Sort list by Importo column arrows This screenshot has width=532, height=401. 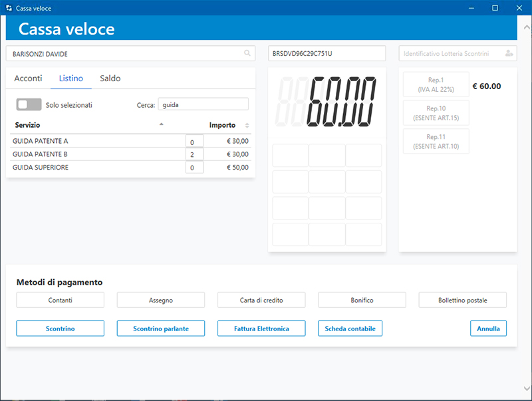247,125
